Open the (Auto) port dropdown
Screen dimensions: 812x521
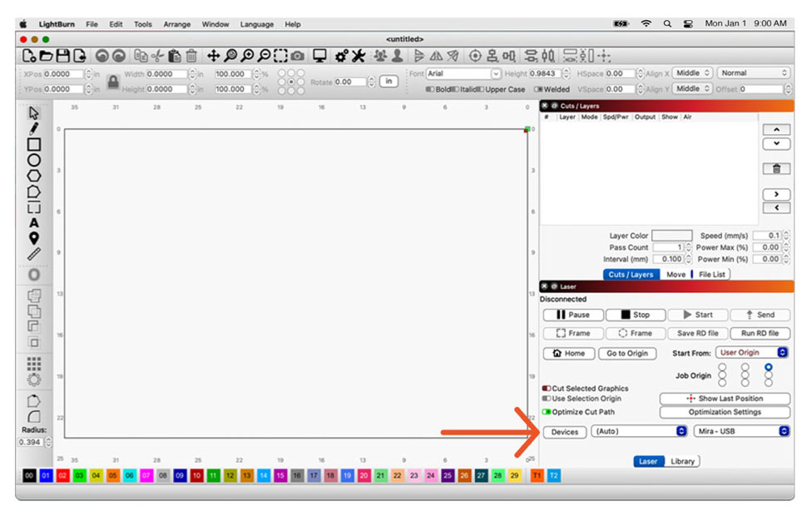[x=640, y=431]
